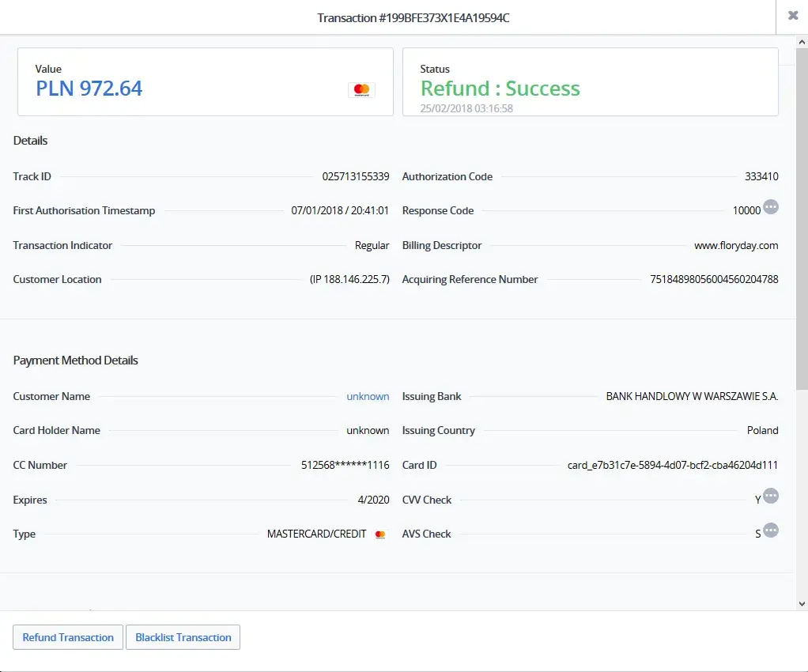Open the unknown Customer Name link

[x=368, y=396]
